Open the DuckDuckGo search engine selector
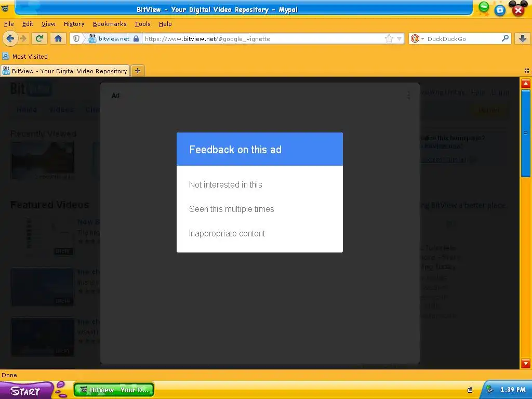The image size is (532, 399). 417,38
